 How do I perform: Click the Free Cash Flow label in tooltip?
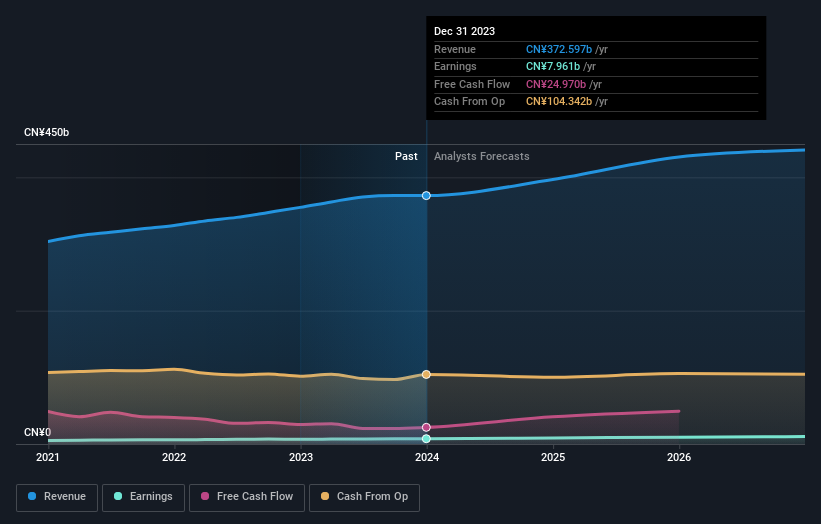click(x=472, y=84)
